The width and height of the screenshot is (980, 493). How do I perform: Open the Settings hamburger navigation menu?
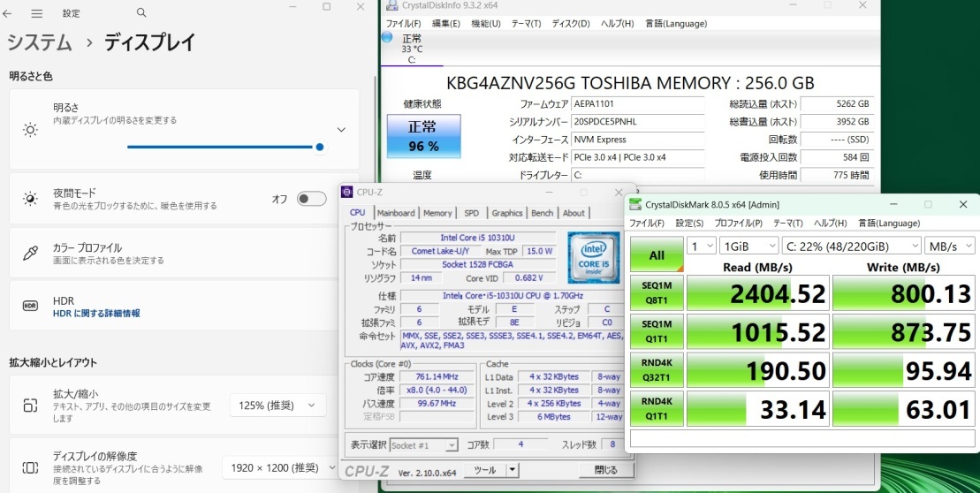37,13
